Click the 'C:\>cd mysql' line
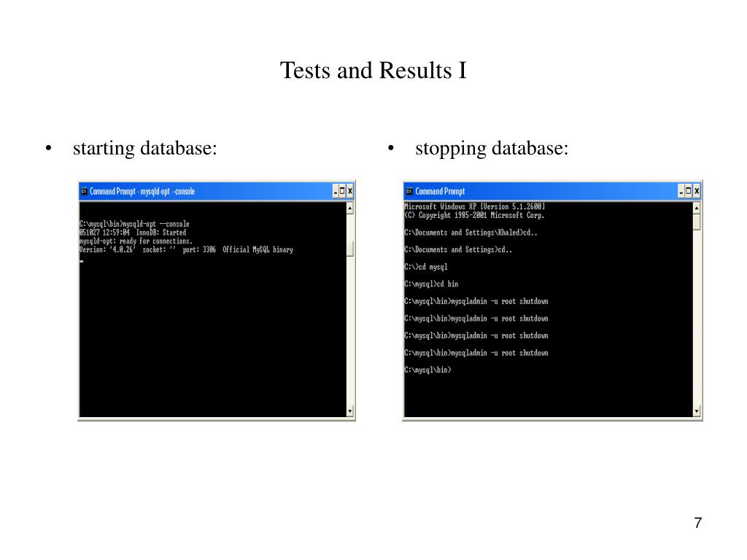 [x=426, y=267]
